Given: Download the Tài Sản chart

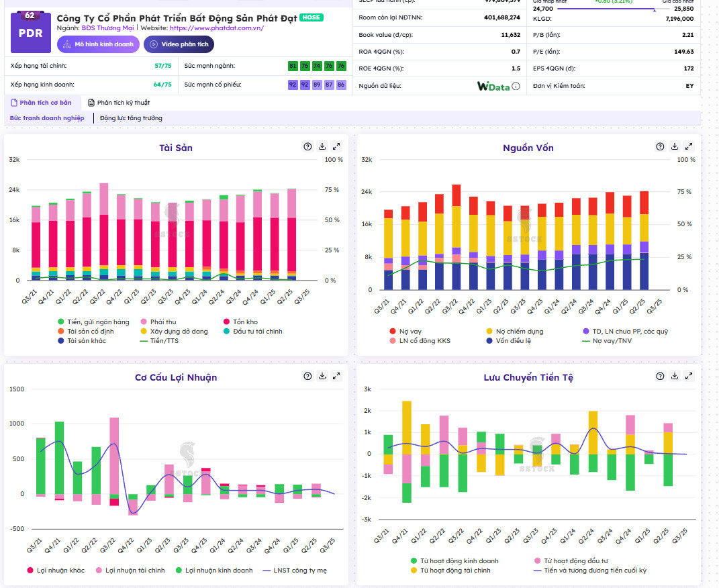Looking at the screenshot, I should click(x=322, y=146).
